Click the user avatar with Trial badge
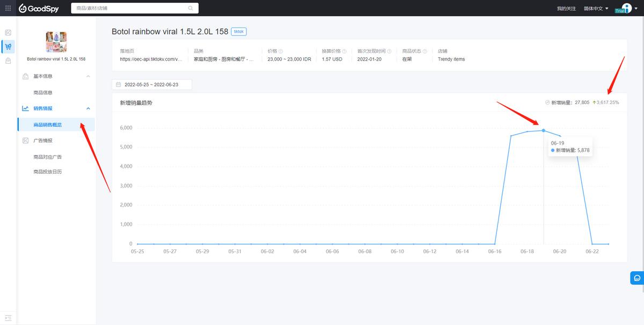644x325 pixels. (x=624, y=8)
